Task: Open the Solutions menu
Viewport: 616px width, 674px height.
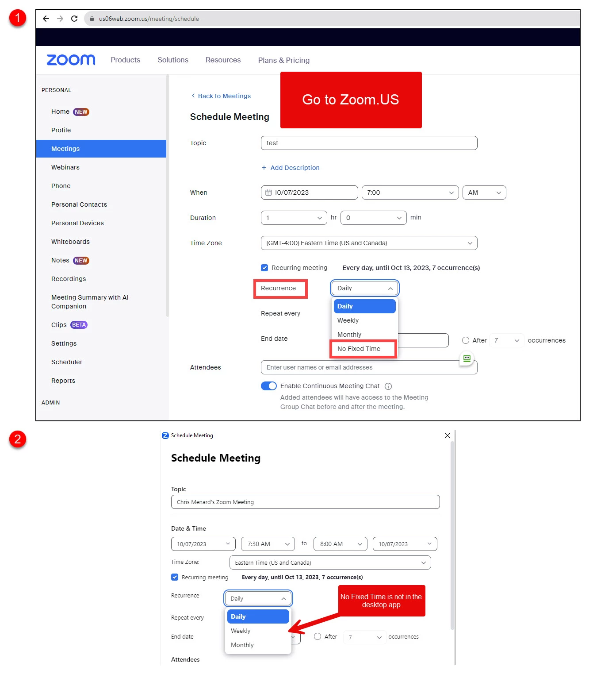Action: 173,60
